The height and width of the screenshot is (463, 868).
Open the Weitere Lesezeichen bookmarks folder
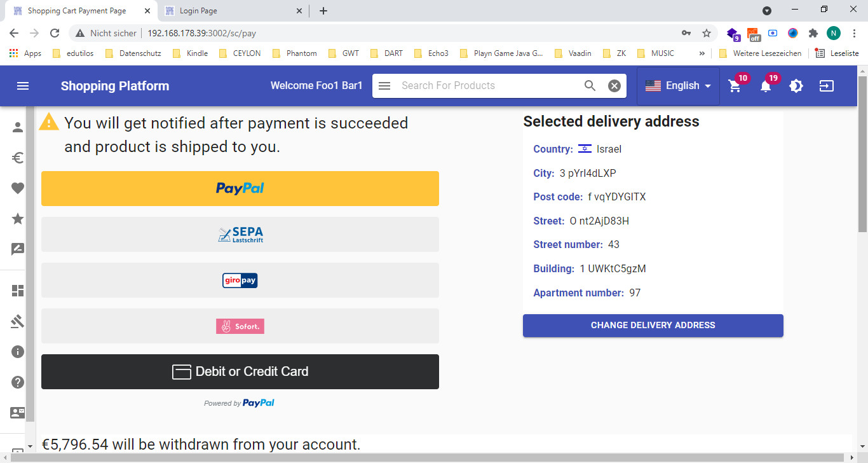point(761,53)
